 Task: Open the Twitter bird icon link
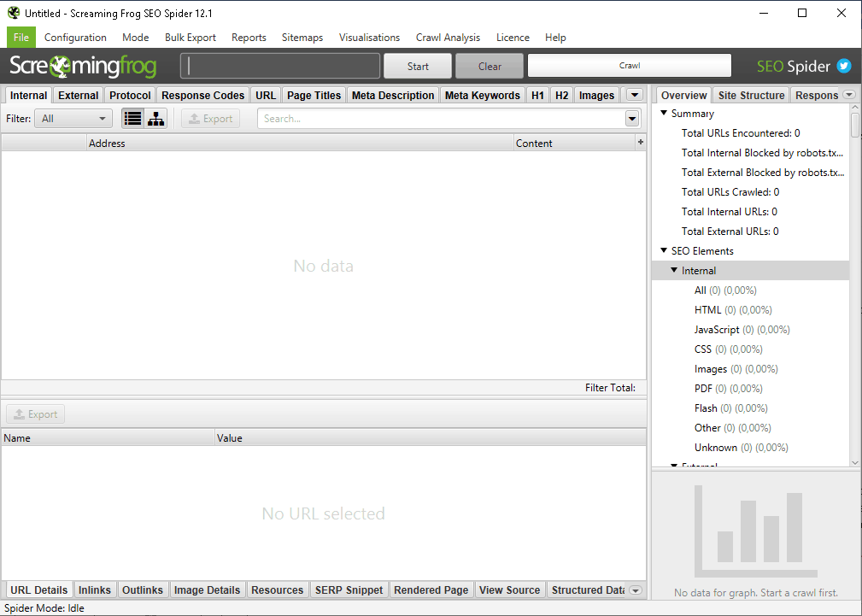(x=844, y=66)
